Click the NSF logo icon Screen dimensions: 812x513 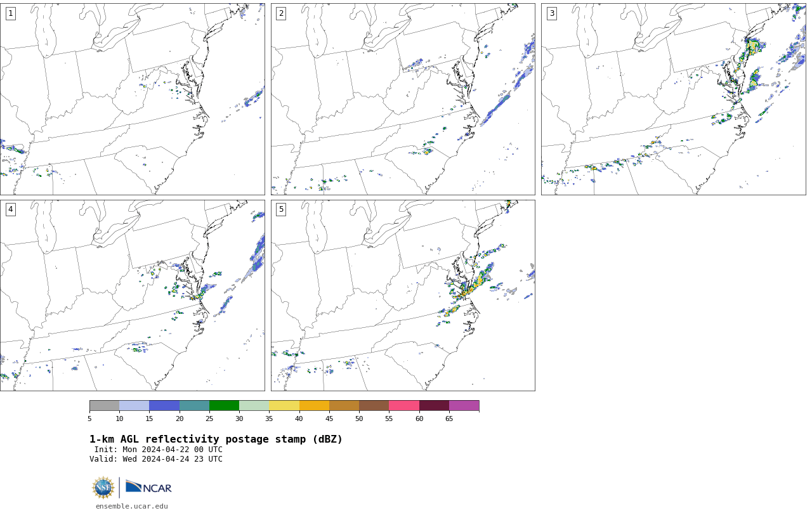tap(103, 488)
